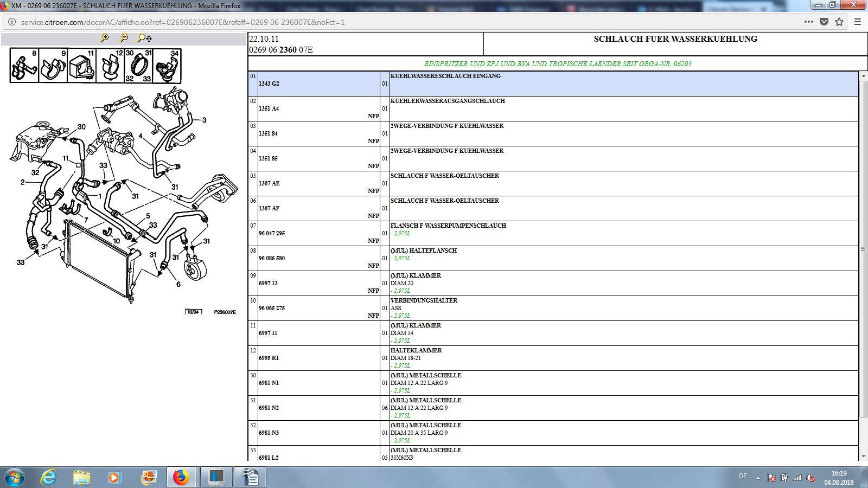Click the part 8 clip thumbnail
Screen dimensions: 868x488
pyautogui.click(x=24, y=66)
